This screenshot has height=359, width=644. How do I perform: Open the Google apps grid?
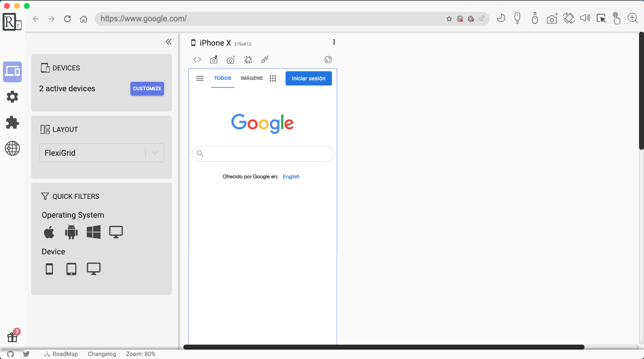click(273, 78)
